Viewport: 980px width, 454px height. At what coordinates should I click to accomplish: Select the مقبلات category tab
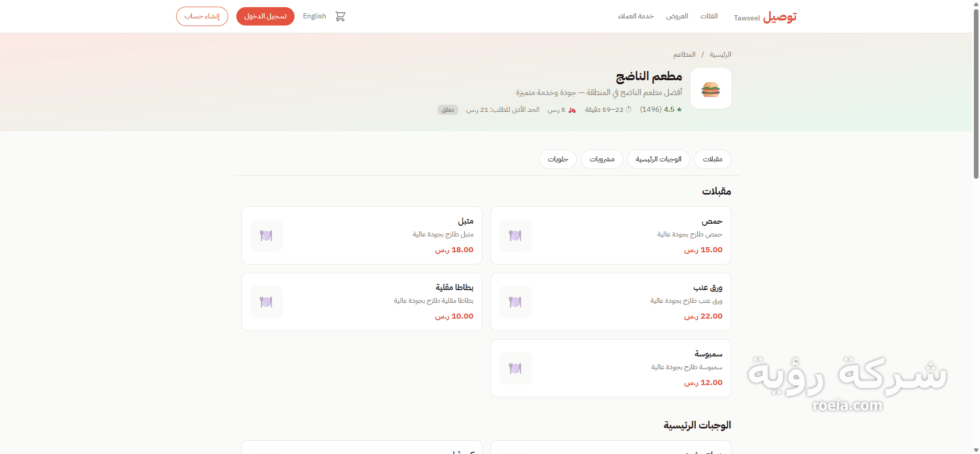pyautogui.click(x=713, y=159)
